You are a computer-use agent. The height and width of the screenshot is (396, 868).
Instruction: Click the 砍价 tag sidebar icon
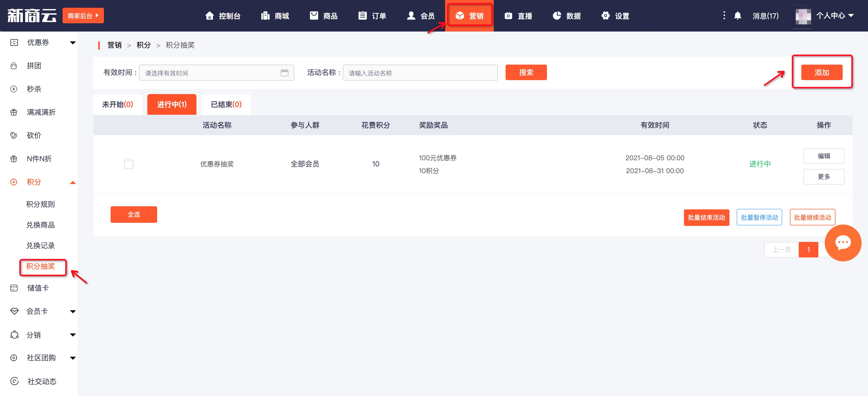click(14, 135)
